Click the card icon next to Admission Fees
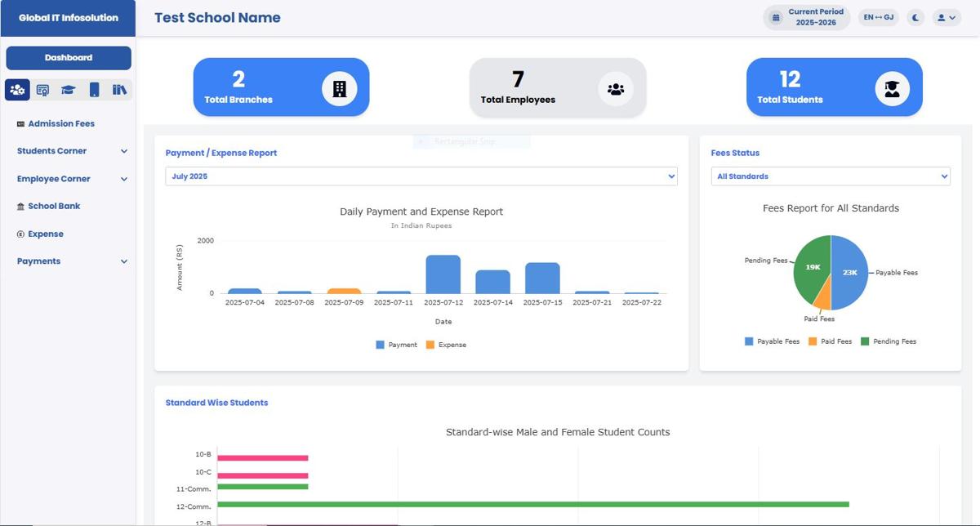Image resolution: width=980 pixels, height=526 pixels. pos(20,124)
